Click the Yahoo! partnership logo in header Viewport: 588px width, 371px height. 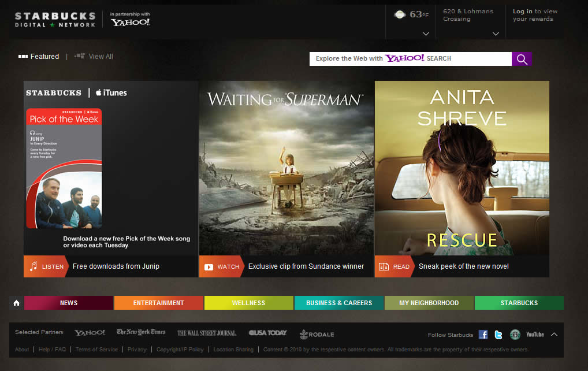[x=130, y=22]
